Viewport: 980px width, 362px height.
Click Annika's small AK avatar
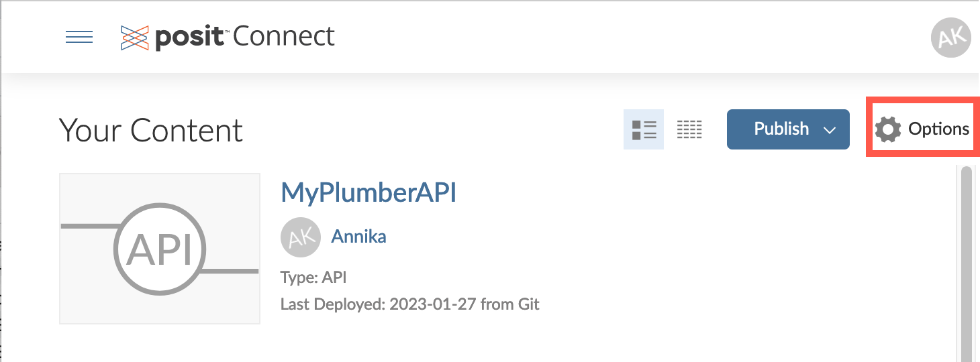[x=300, y=237]
